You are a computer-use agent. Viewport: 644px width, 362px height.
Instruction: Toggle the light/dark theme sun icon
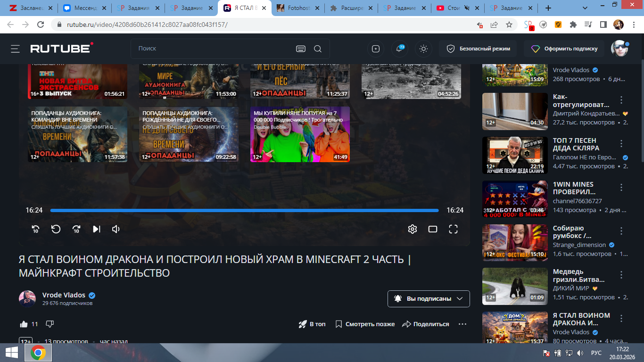click(x=423, y=49)
